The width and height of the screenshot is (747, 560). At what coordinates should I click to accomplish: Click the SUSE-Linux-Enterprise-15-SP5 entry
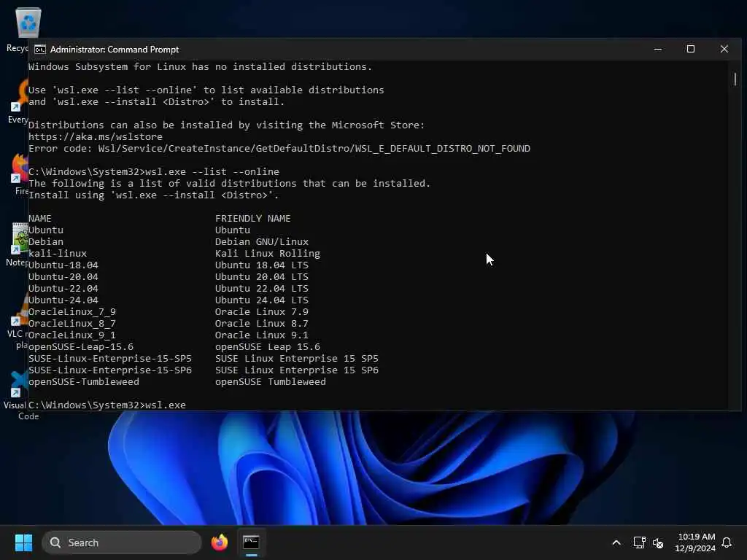(110, 358)
